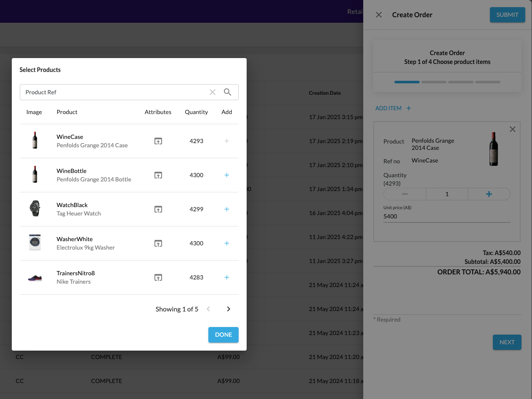Click the WineCase product thumbnail image

pyautogui.click(x=35, y=140)
